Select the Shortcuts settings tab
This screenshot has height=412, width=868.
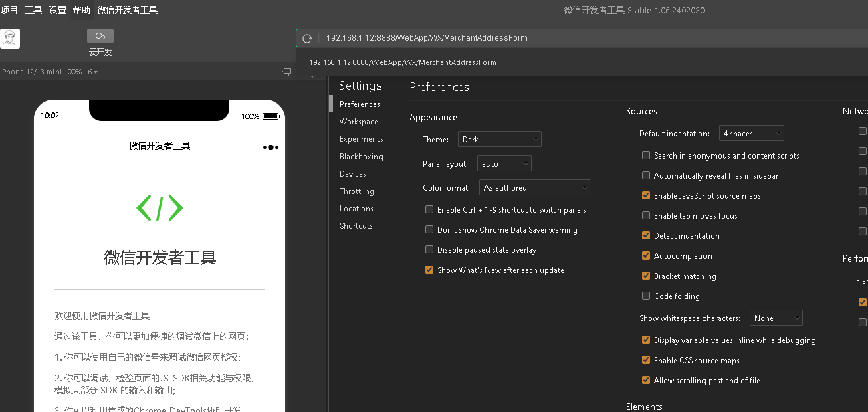[x=356, y=226]
